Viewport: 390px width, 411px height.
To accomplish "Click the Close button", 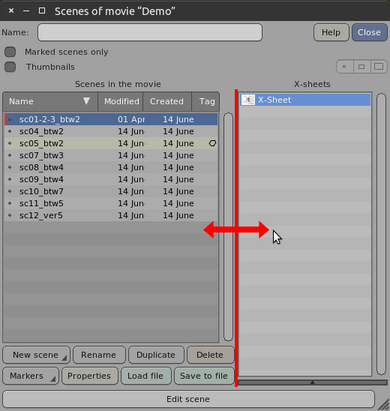I will 369,32.
